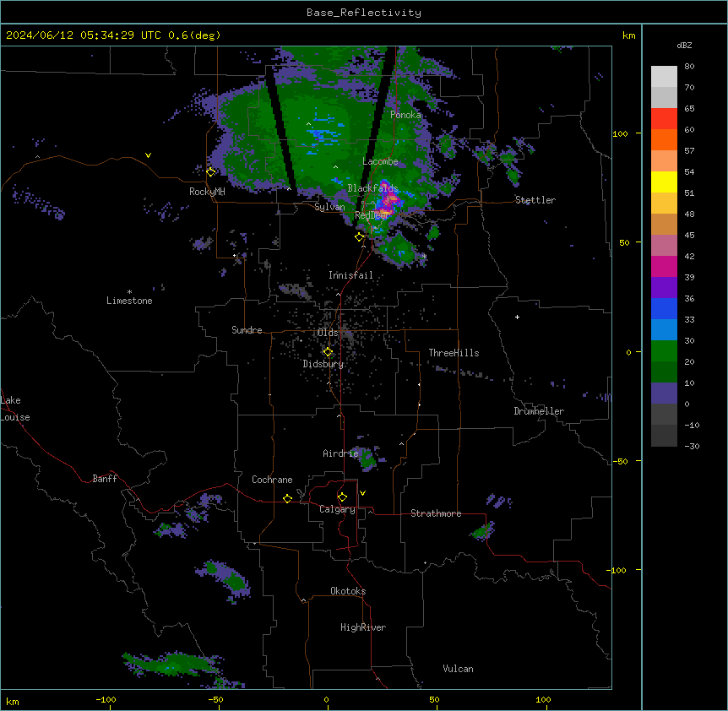The image size is (728, 711).
Task: Click the Okotoks city label
Action: click(x=348, y=591)
